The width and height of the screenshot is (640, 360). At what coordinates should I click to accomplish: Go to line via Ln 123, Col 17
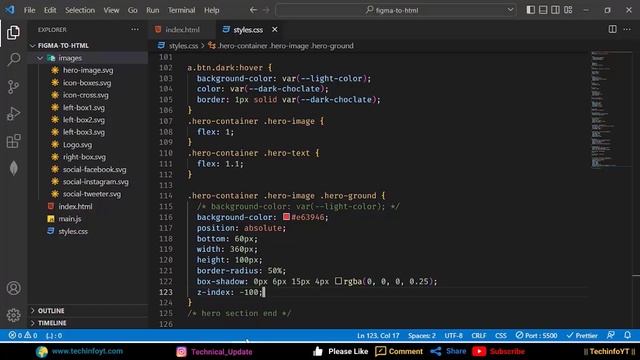378,335
